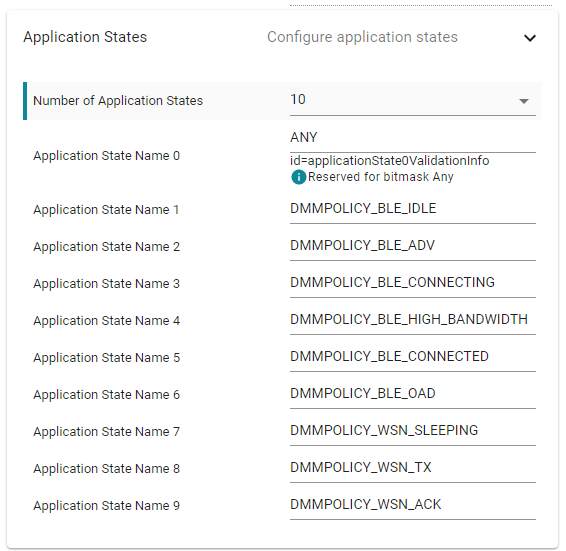Click the Application State Name 5 label
The width and height of the screenshot is (566, 551).
tap(106, 358)
